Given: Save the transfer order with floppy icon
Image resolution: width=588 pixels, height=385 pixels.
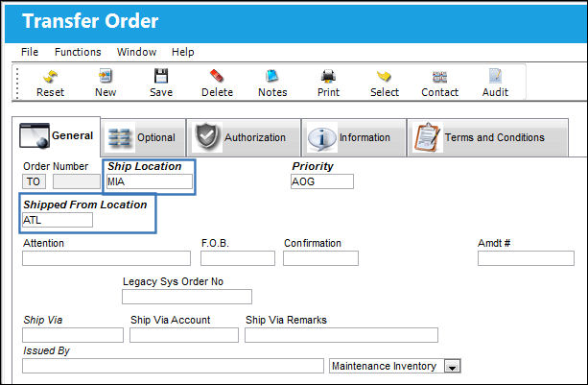Looking at the screenshot, I should pos(161,76).
